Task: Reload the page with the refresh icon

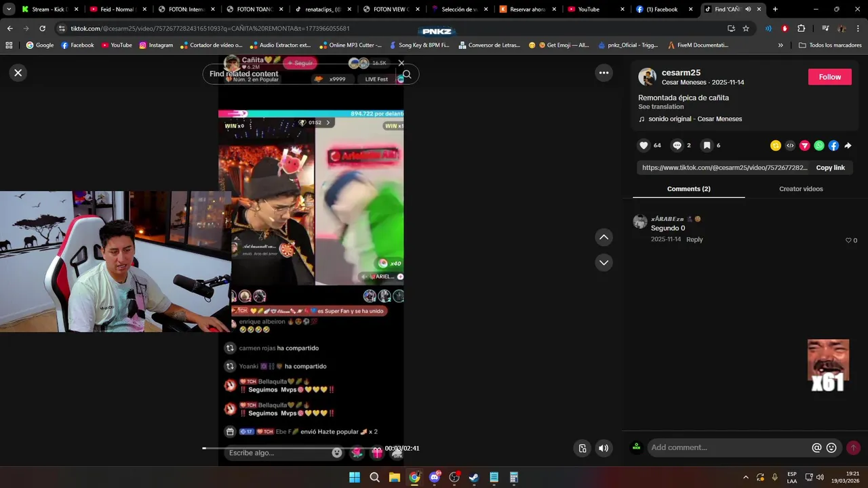Action: click(42, 28)
